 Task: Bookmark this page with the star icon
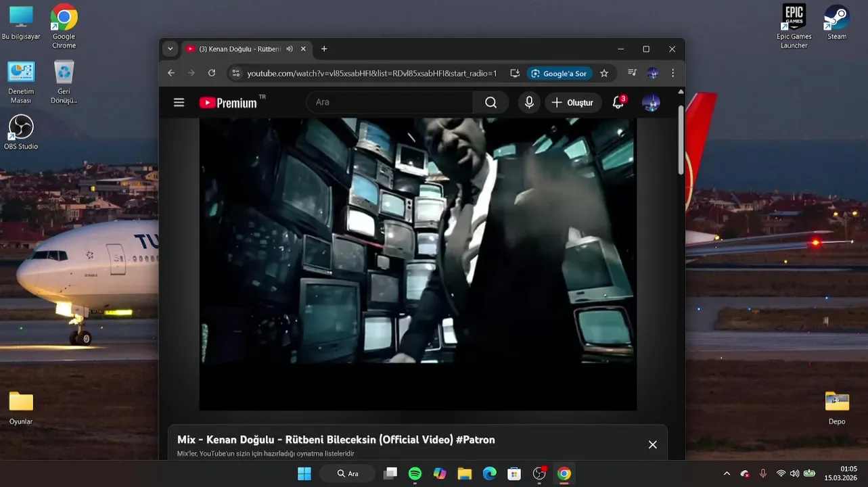tap(604, 73)
